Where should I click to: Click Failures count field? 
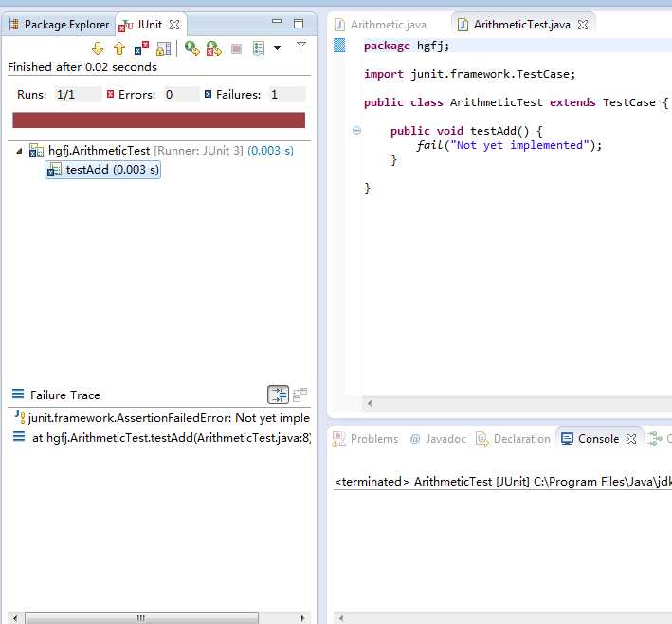(287, 94)
